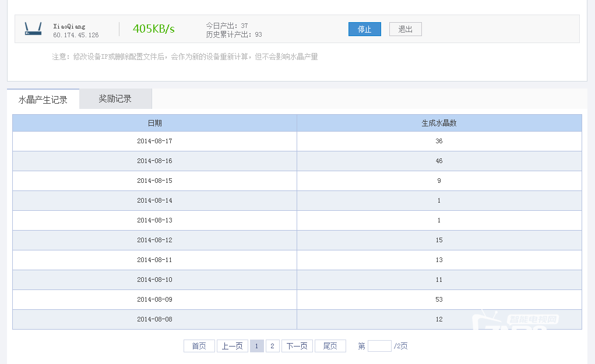Click the XiaoQiang router device icon
Image resolution: width=595 pixels, height=364 pixels.
(33, 29)
